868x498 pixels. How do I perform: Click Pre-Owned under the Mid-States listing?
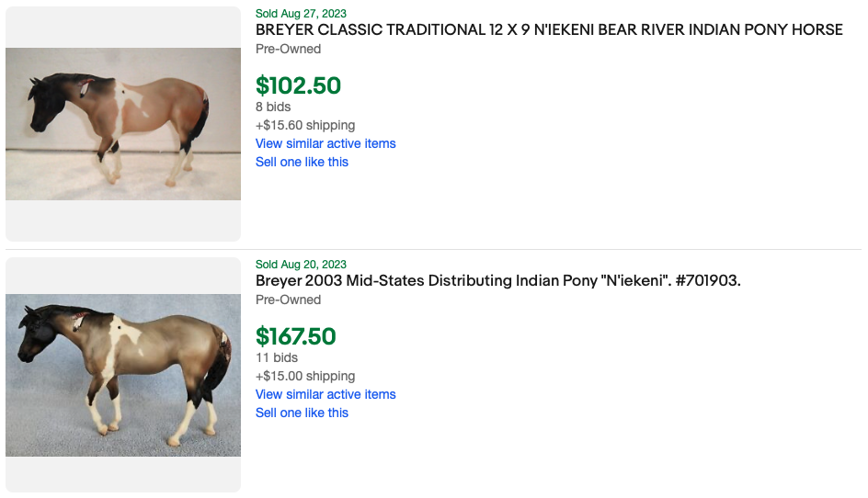(x=289, y=300)
